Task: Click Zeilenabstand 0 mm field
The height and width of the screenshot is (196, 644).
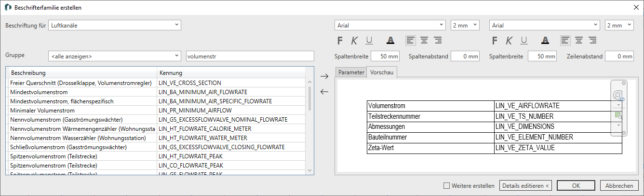Action: click(619, 56)
